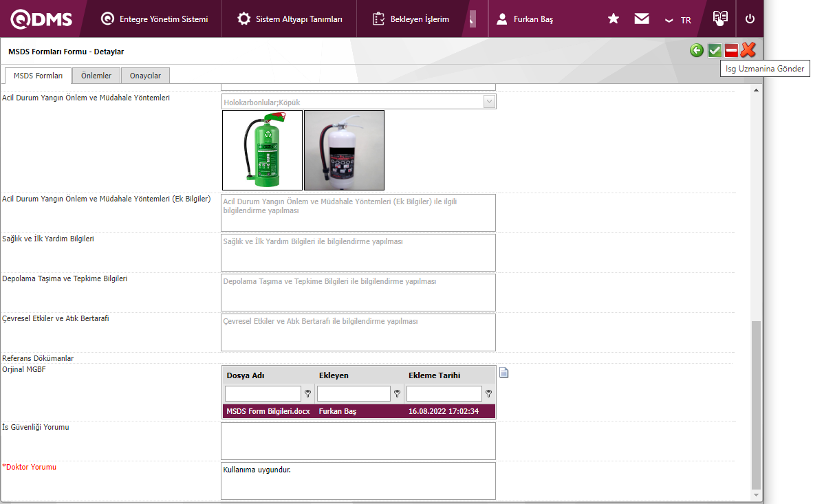Click the power logout icon

pos(750,19)
